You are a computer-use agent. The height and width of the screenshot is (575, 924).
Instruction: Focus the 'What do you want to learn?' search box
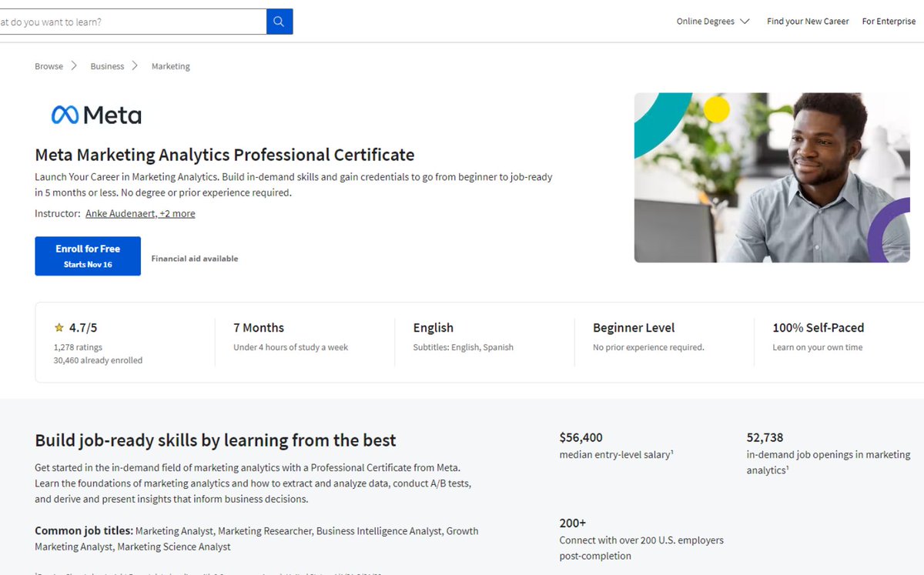click(132, 22)
